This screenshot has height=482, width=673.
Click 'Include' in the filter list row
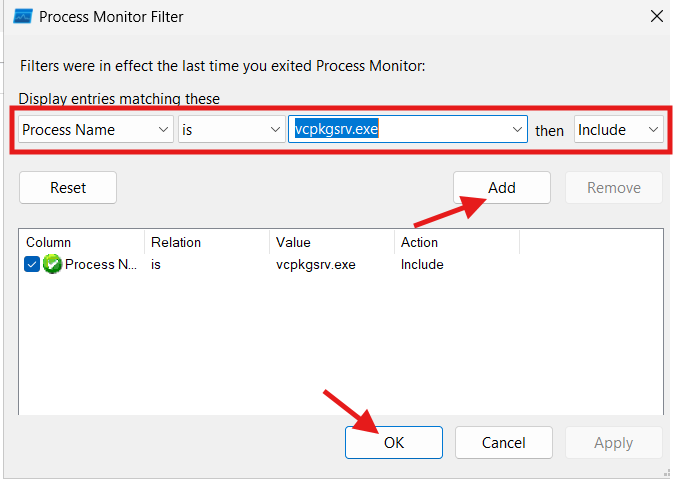point(422,264)
